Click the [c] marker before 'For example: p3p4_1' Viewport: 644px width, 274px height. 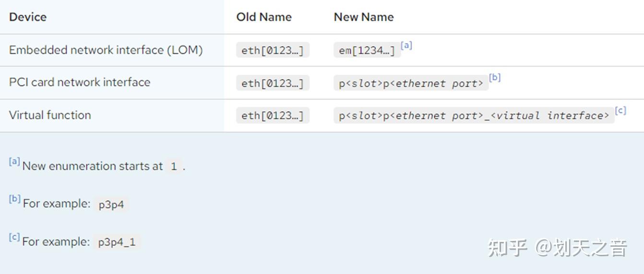14,237
